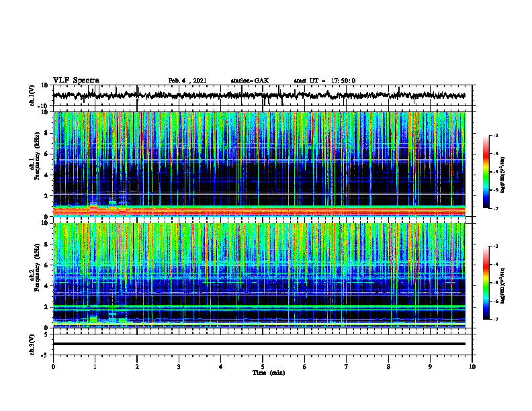Click the date "Feb. 4 , 2021"

click(x=187, y=81)
